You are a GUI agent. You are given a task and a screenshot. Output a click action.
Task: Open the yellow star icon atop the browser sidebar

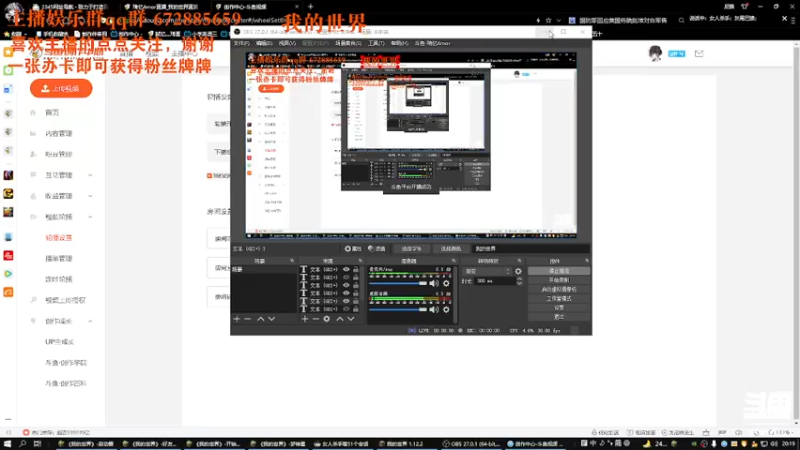pyautogui.click(x=8, y=52)
